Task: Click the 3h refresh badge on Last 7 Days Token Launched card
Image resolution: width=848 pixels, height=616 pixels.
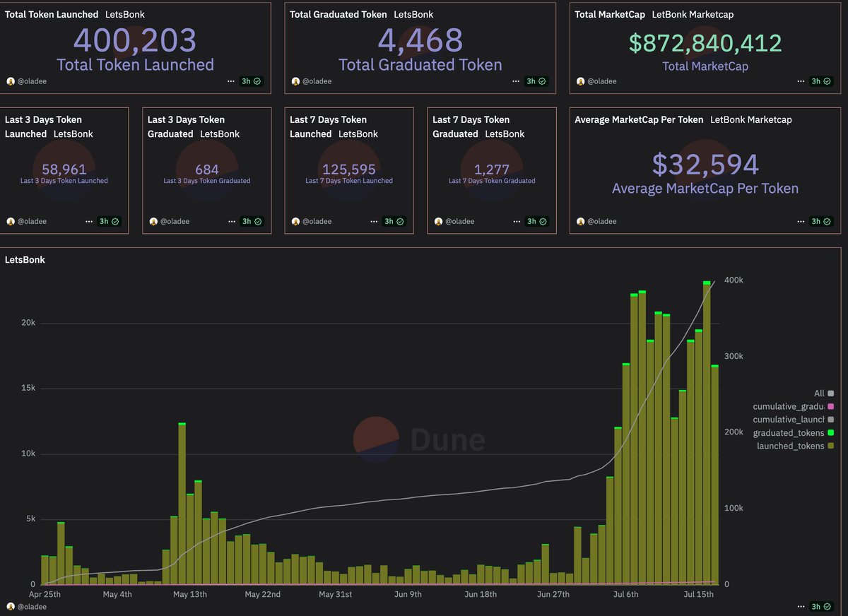Action: click(394, 221)
